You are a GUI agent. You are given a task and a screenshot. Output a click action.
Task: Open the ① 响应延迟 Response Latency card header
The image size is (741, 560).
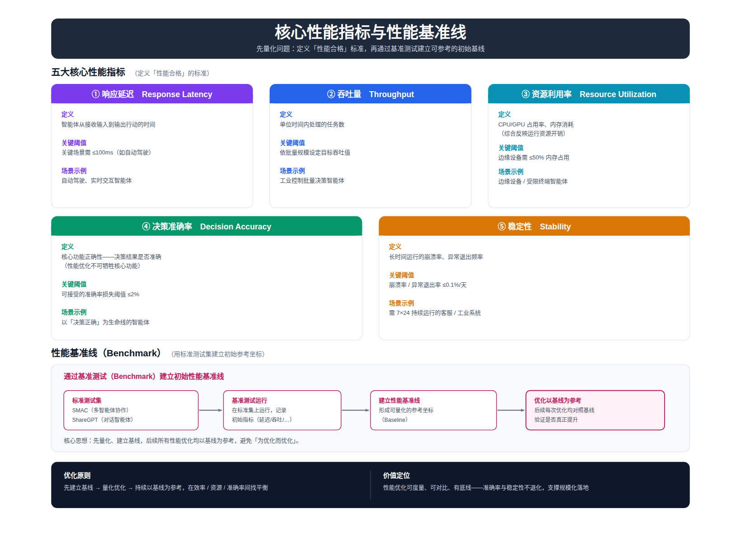(x=152, y=94)
